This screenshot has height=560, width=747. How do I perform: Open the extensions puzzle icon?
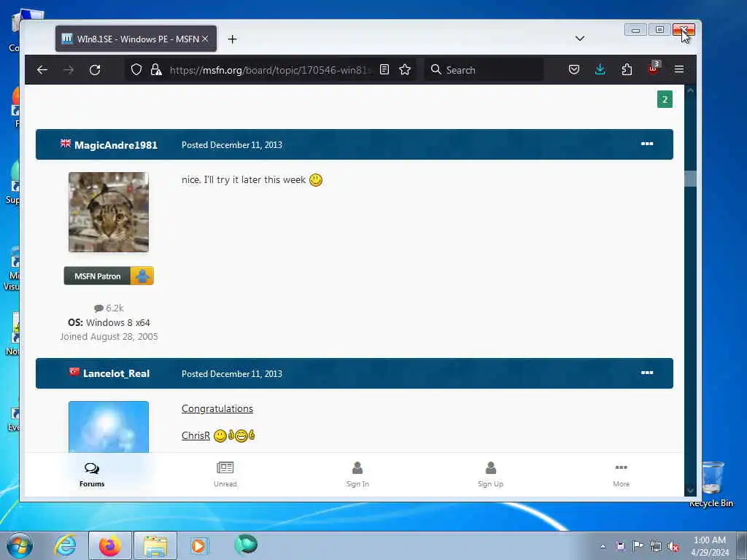pos(627,70)
